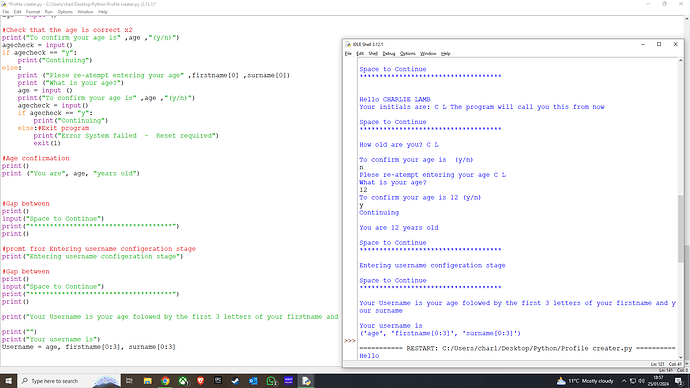The width and height of the screenshot is (690, 388).
Task: Click line '#Check that the age is correct x2'
Action: click(67, 30)
